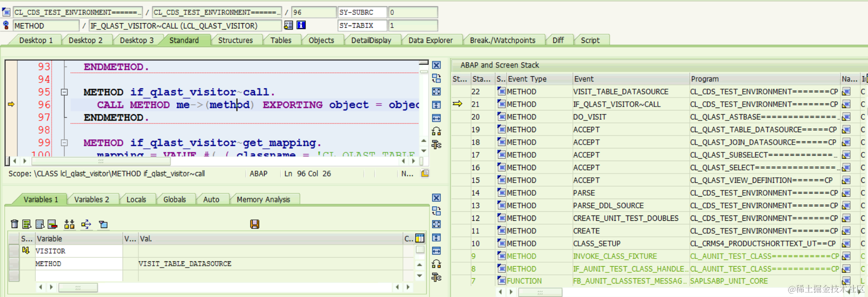Switch to Locals tab
Viewport: 868px width, 297px height.
(136, 199)
